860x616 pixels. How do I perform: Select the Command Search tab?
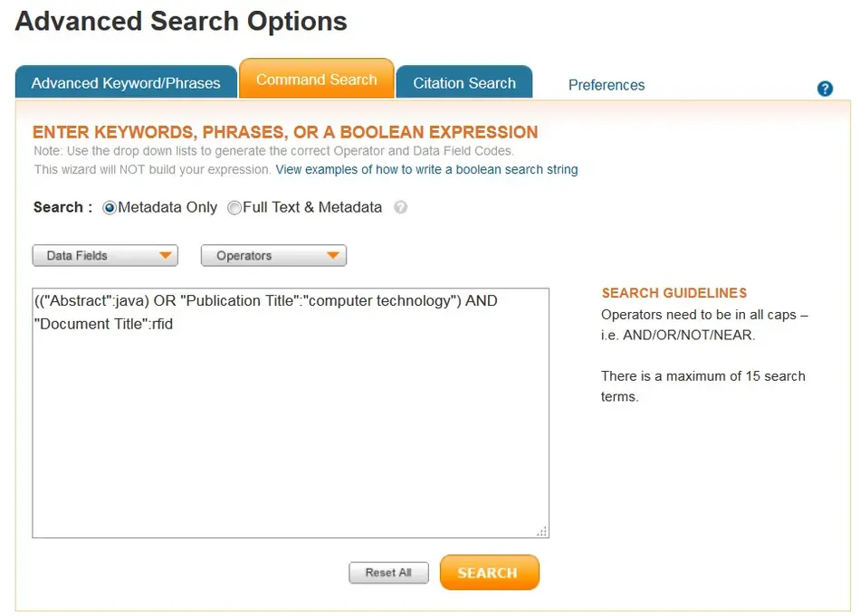[x=316, y=80]
